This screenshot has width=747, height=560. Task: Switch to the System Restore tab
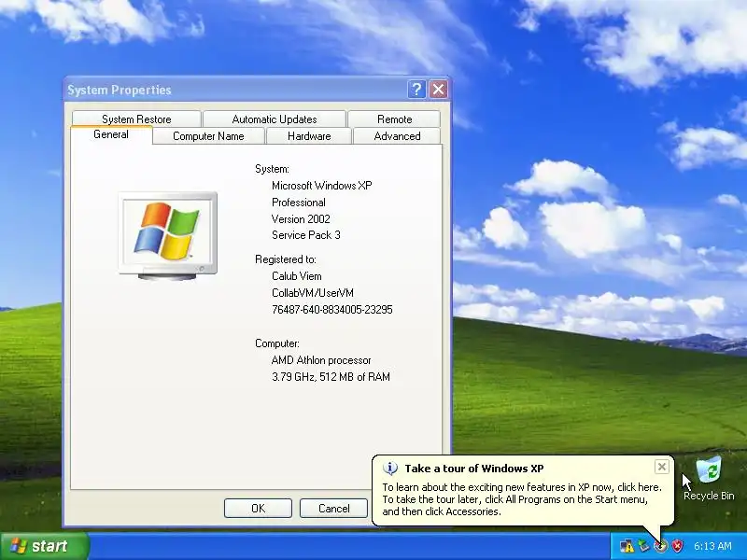pos(136,119)
